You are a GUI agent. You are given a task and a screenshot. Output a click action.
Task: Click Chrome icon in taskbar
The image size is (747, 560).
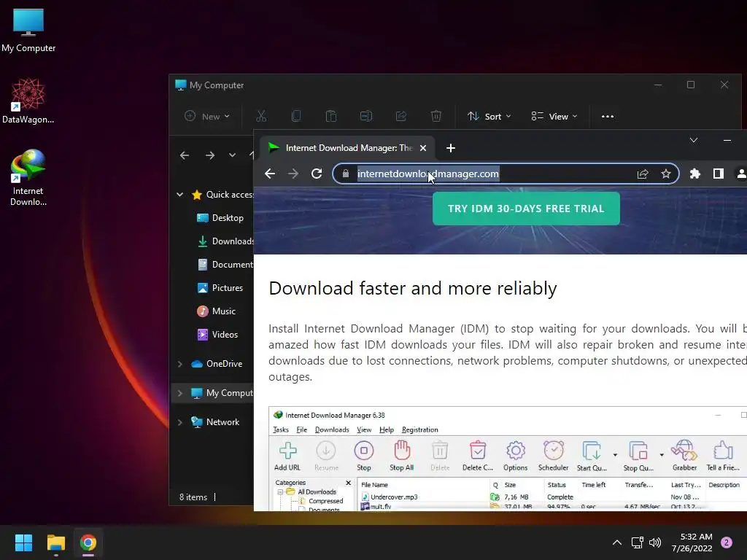coord(88,542)
